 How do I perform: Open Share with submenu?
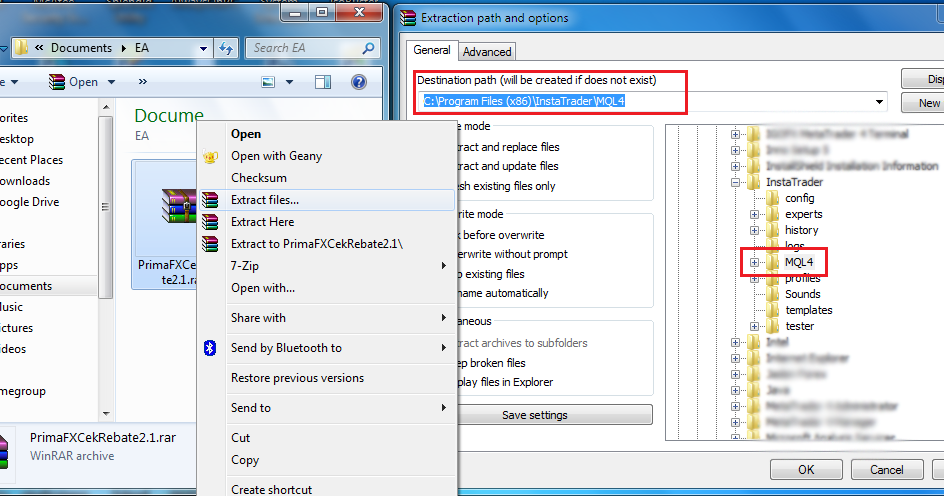tap(327, 318)
